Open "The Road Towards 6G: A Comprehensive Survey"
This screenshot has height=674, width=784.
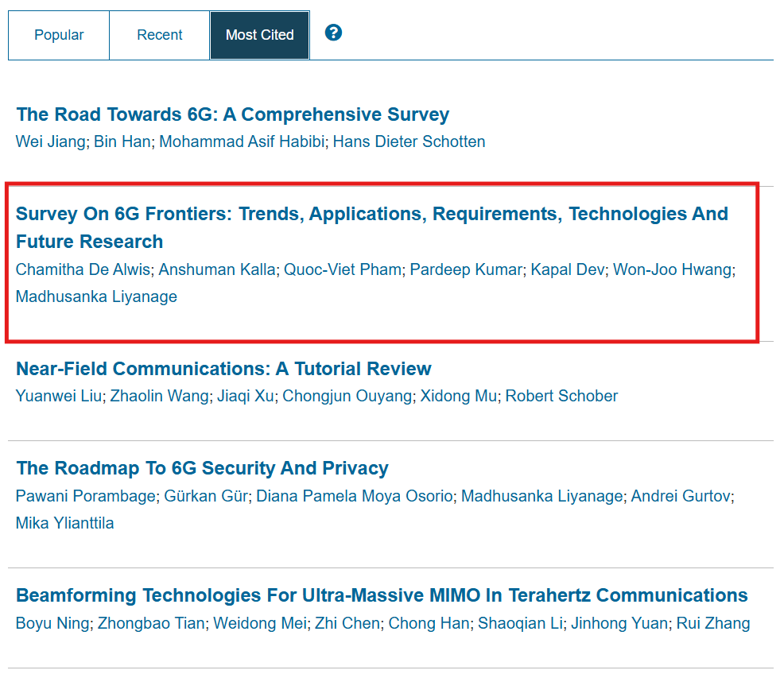pyautogui.click(x=232, y=114)
